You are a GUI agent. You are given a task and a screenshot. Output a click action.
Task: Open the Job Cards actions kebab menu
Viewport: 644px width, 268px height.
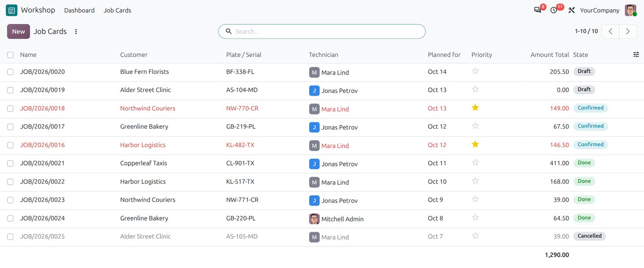(x=76, y=32)
